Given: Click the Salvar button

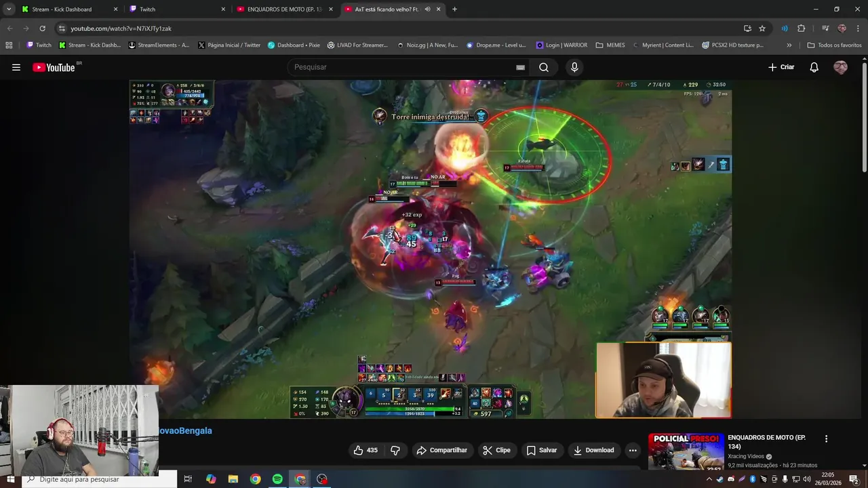Looking at the screenshot, I should click(x=542, y=450).
